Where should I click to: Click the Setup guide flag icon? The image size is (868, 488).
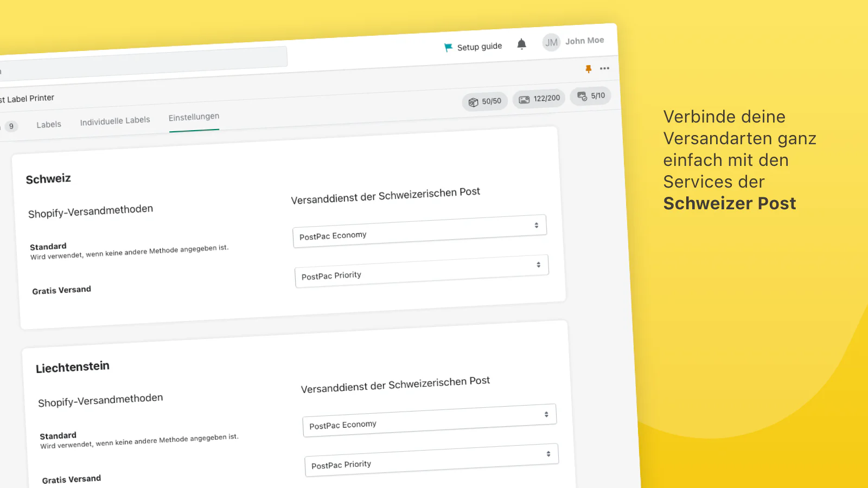448,48
